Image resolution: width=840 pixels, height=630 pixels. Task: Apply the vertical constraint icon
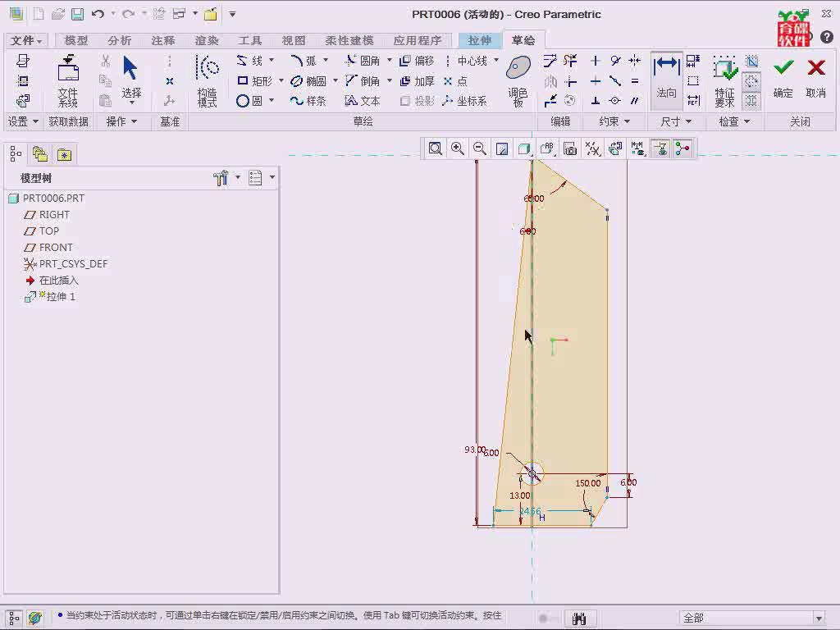click(596, 61)
